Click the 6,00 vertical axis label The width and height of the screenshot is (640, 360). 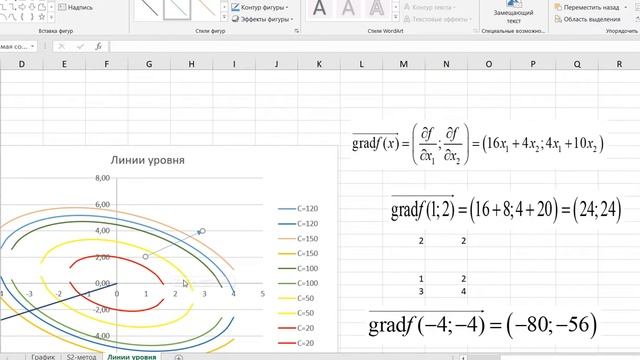point(102,204)
